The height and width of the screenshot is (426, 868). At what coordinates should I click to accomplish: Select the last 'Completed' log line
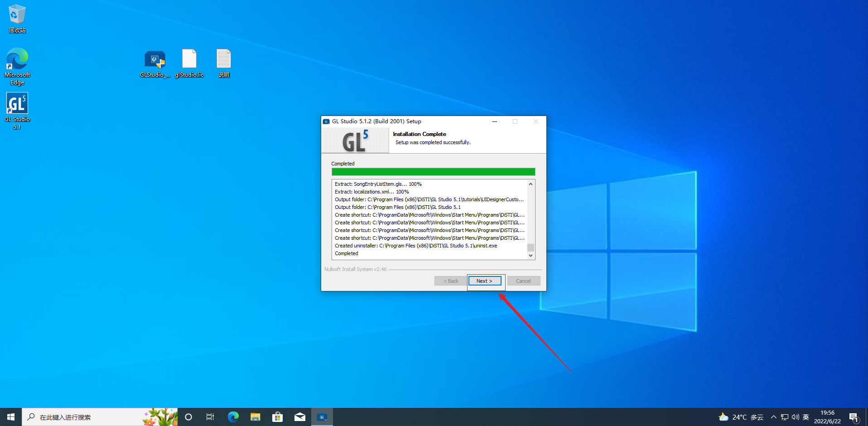tap(347, 253)
